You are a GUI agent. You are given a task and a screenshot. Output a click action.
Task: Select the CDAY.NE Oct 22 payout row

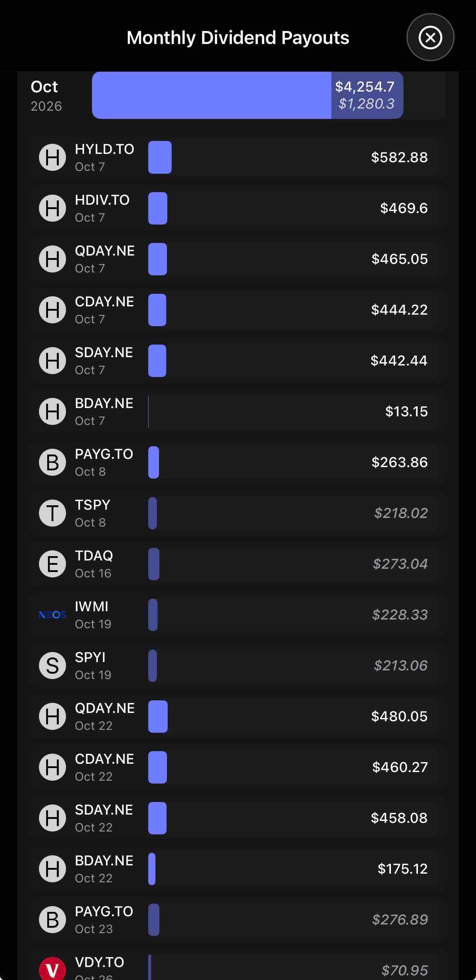[238, 767]
